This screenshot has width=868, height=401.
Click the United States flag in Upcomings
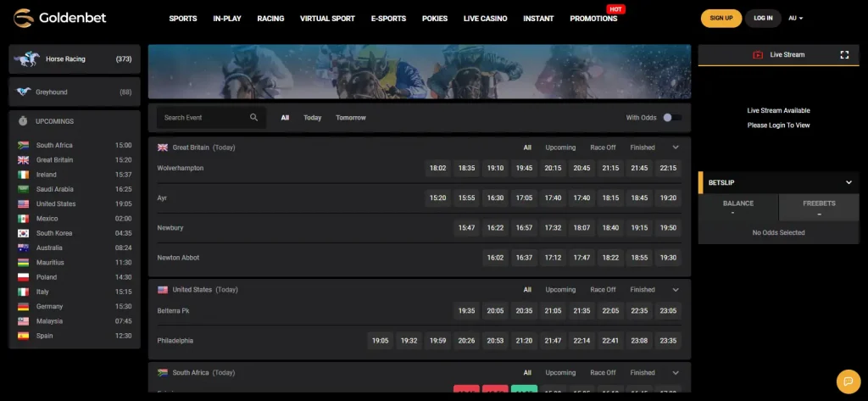tap(23, 203)
